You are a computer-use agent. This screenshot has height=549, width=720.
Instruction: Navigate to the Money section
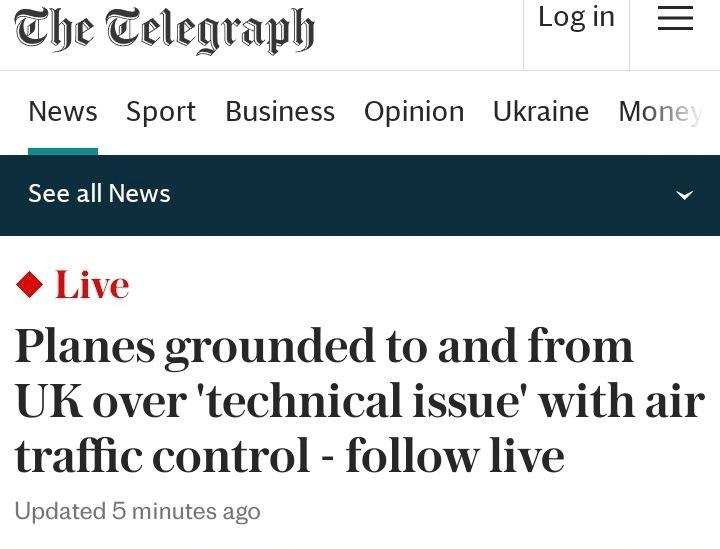[x=660, y=112]
